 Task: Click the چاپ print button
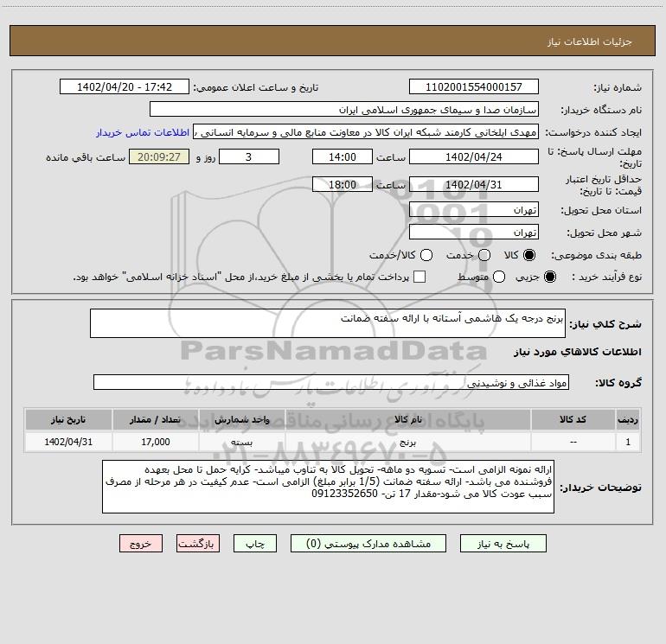pyautogui.click(x=255, y=544)
